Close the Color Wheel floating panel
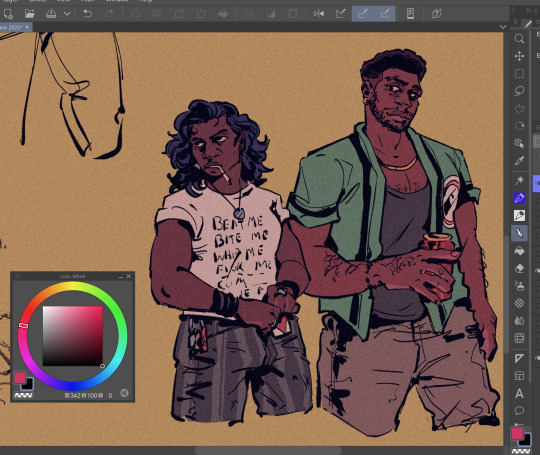 tap(128, 276)
